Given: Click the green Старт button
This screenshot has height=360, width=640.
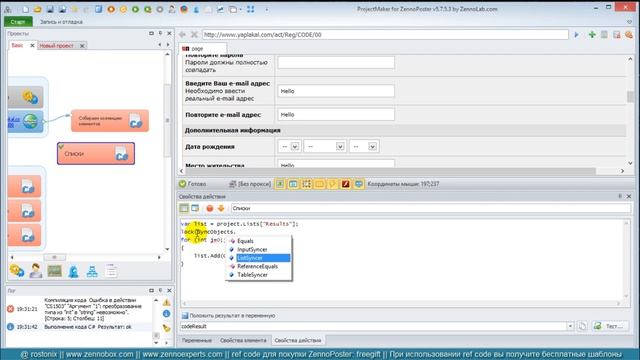Looking at the screenshot, I should 18,22.
